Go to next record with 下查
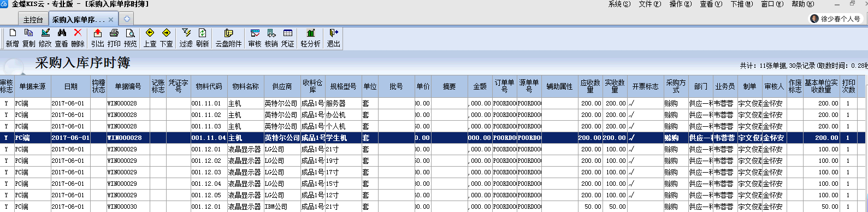The width and height of the screenshot is (868, 212). [166, 38]
